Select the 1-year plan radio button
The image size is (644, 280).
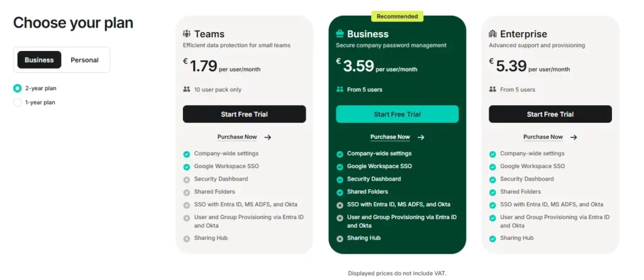(x=18, y=102)
